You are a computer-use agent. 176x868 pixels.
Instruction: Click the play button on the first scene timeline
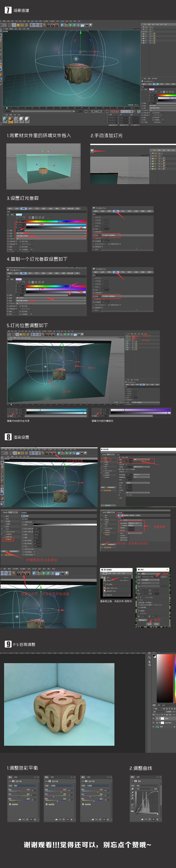(96, 111)
